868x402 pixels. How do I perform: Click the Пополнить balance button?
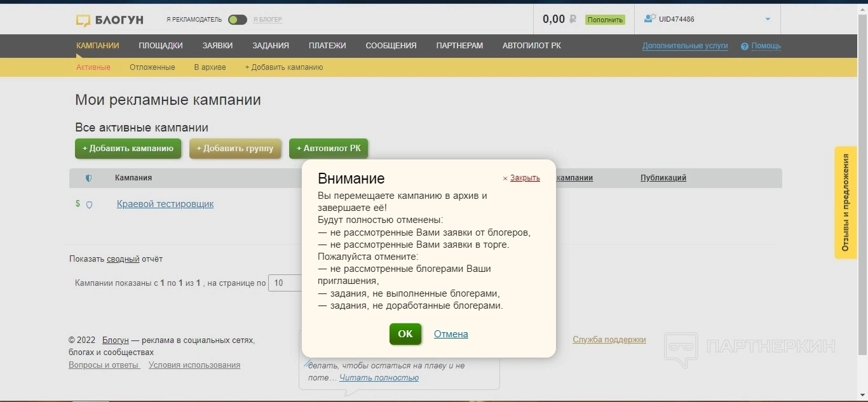point(605,20)
